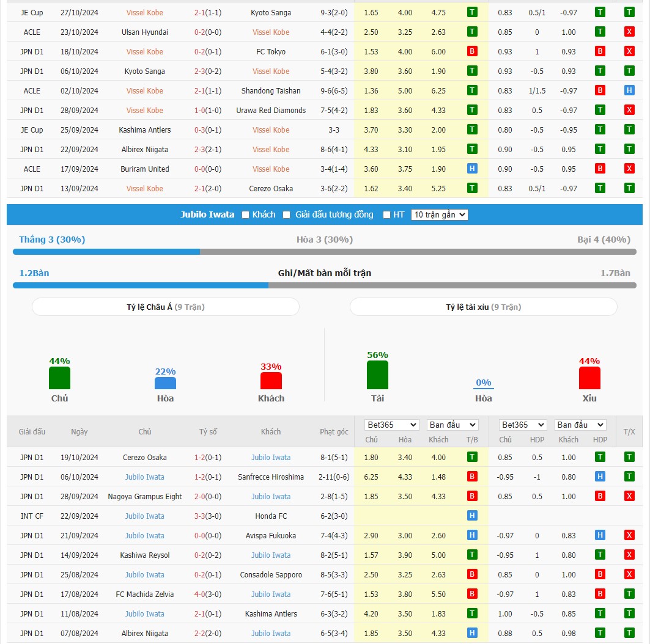Open Sanfrecce Hiroshima team link
This screenshot has height=644, width=650.
click(271, 477)
